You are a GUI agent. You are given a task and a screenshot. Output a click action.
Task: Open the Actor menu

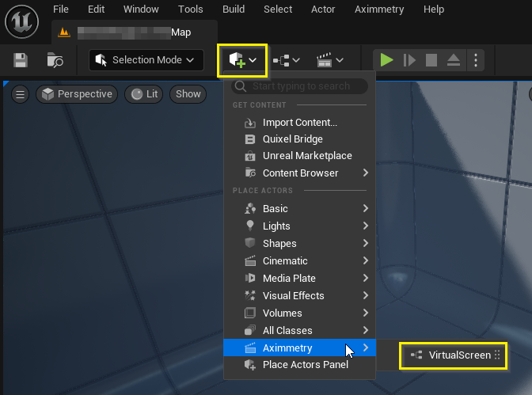pos(323,9)
